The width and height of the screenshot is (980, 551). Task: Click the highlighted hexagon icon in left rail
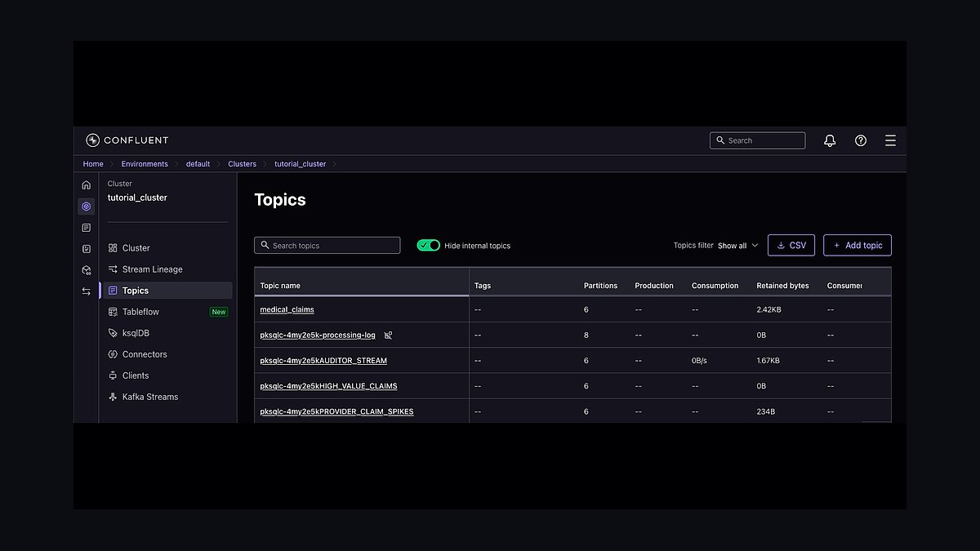tap(87, 207)
